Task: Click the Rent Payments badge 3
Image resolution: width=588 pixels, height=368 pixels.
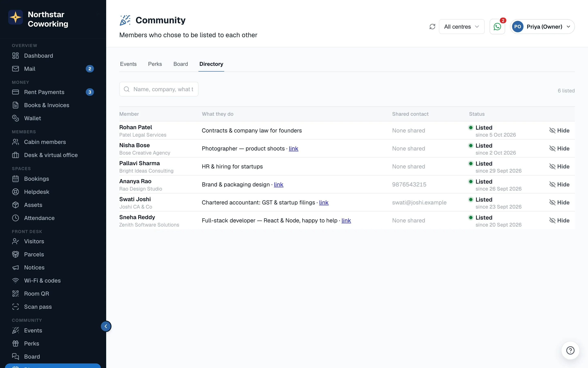Action: [90, 92]
